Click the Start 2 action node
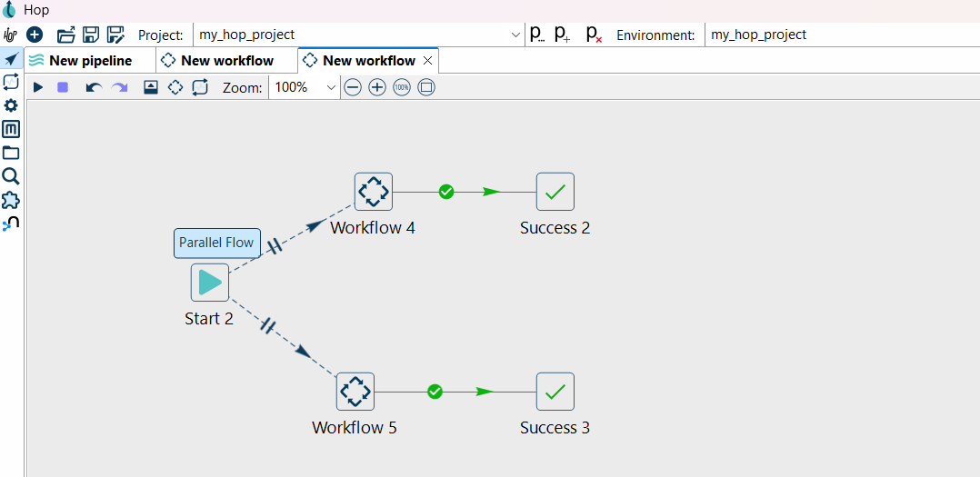The image size is (980, 477). pyautogui.click(x=209, y=283)
